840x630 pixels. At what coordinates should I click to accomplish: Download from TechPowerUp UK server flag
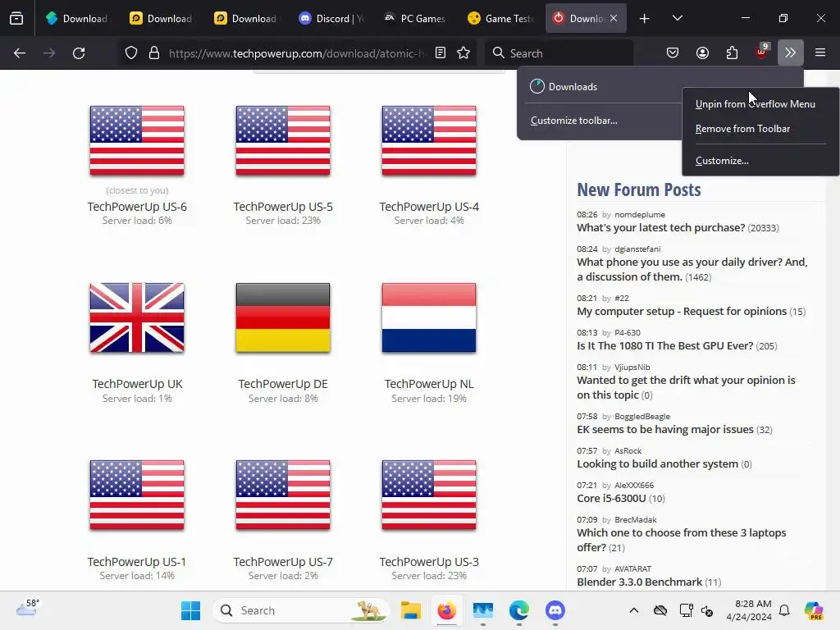point(137,317)
